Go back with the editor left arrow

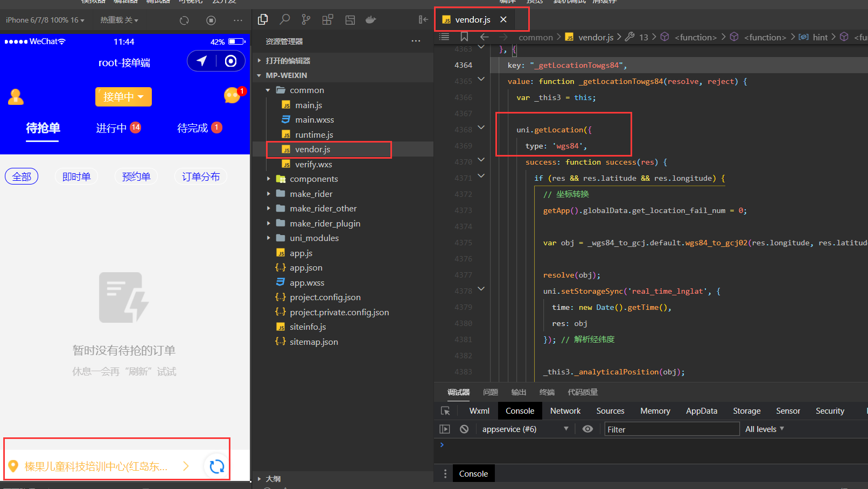(484, 37)
